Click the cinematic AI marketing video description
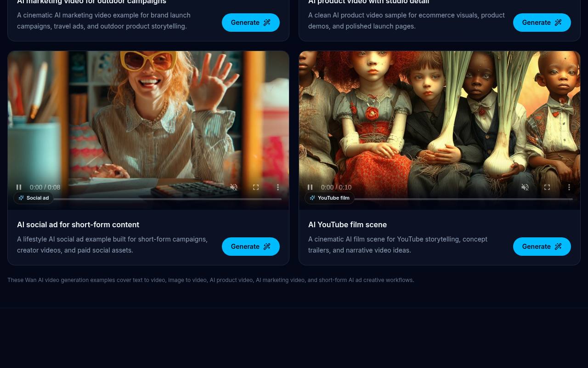The image size is (588, 368). (104, 21)
